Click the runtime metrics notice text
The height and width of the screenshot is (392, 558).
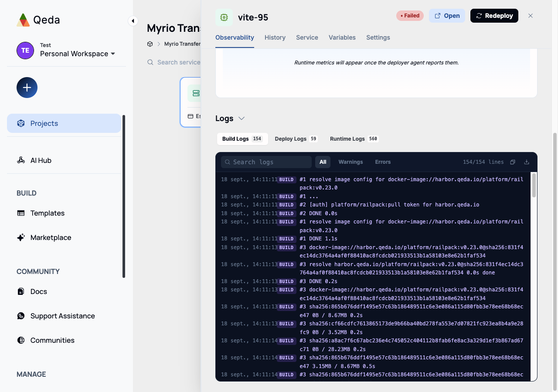(x=376, y=63)
